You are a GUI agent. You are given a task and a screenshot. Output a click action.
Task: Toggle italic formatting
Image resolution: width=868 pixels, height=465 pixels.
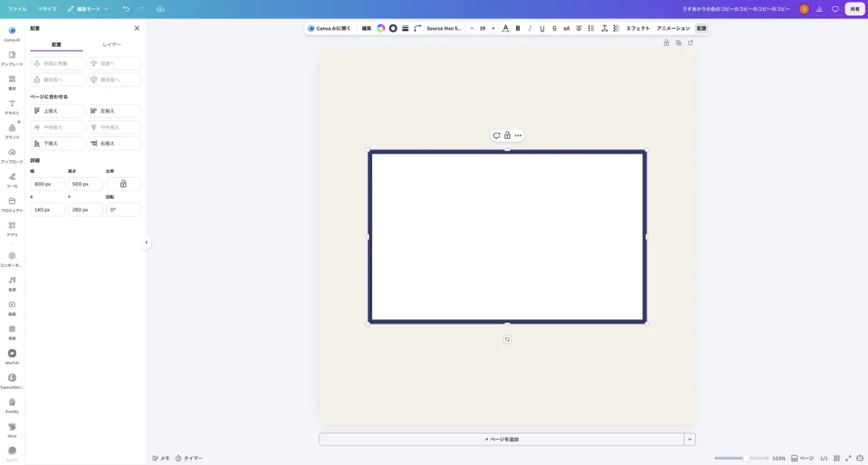pyautogui.click(x=530, y=28)
